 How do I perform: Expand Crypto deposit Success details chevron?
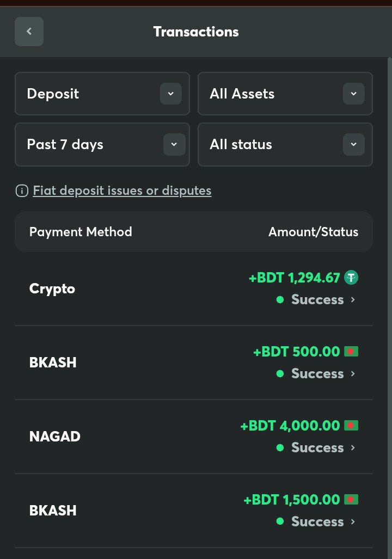353,300
